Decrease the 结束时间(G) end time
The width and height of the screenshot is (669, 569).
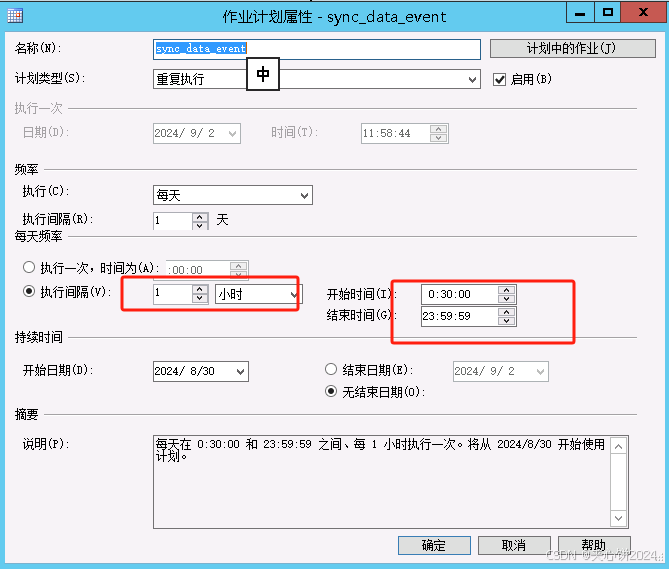tap(506, 321)
